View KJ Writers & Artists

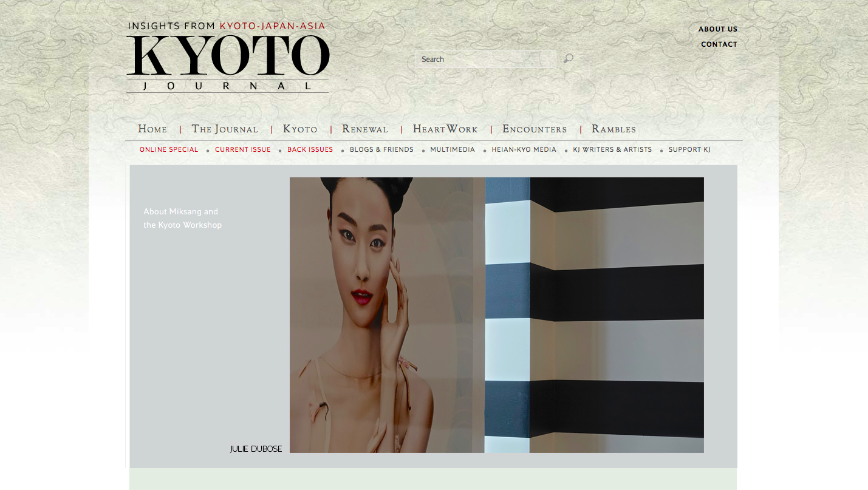612,149
